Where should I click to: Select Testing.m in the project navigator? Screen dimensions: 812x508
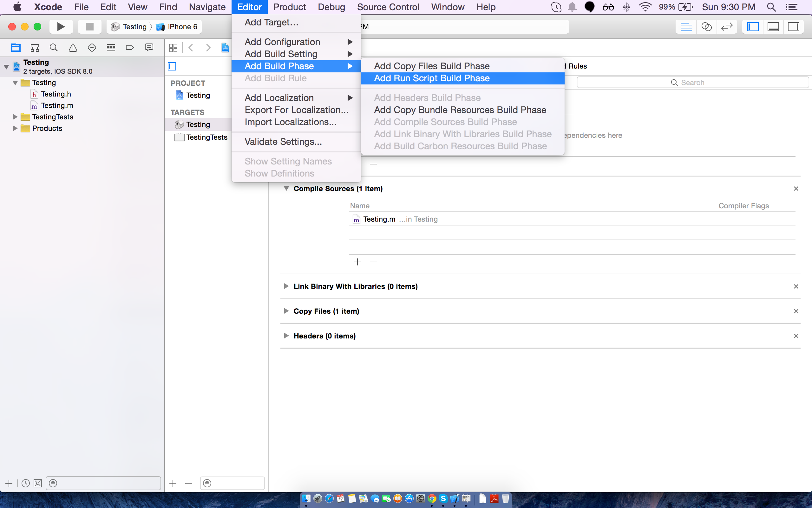tap(57, 105)
